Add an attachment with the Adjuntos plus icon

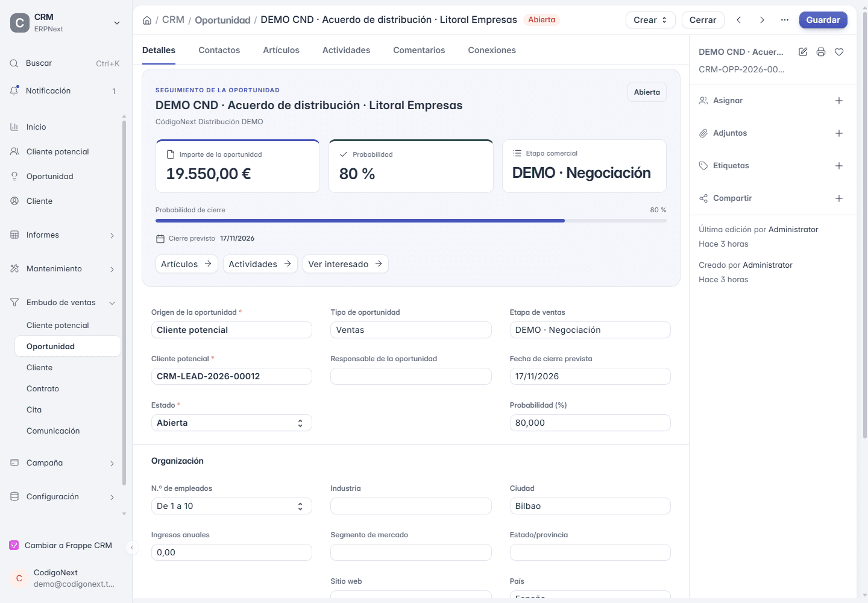tap(839, 133)
